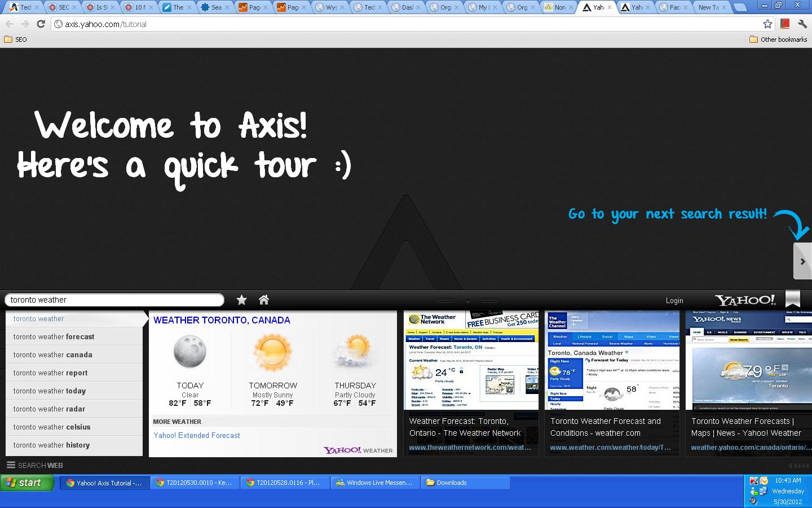Mute sound via the volume tray icon
The width and height of the screenshot is (812, 508).
[x=752, y=501]
